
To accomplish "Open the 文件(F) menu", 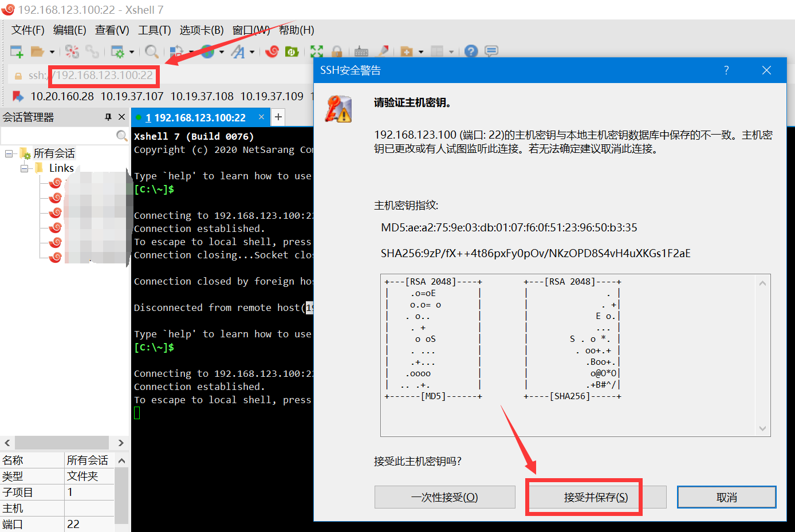I will tap(28, 30).
